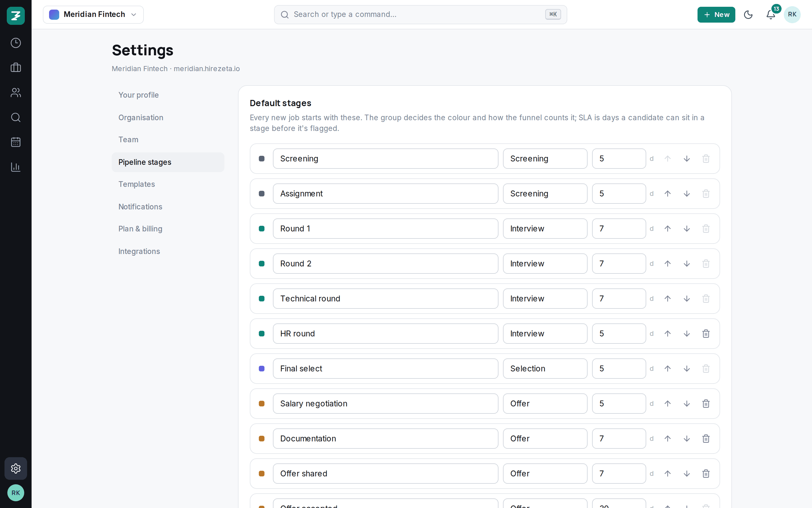This screenshot has height=508, width=812.
Task: Open the search icon in left sidebar
Action: click(16, 117)
